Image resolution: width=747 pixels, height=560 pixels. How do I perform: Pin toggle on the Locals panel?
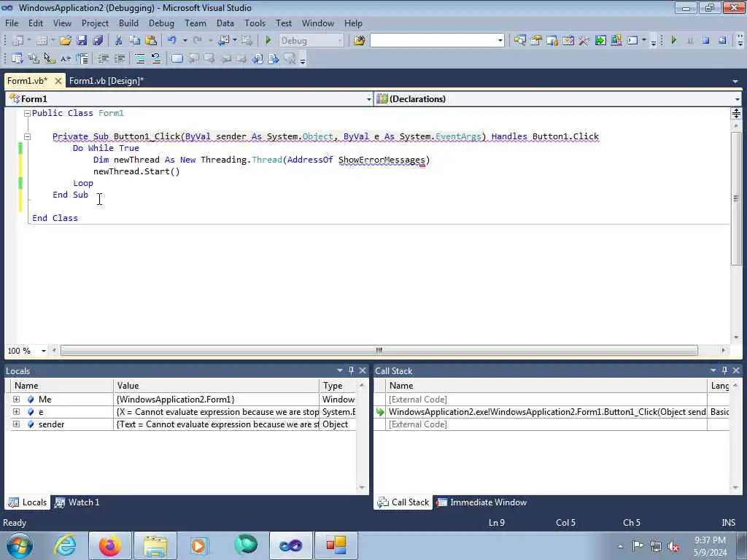[x=352, y=370]
